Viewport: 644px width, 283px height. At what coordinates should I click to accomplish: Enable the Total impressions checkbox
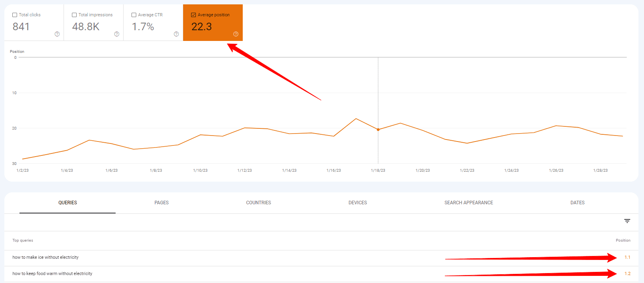pos(74,15)
